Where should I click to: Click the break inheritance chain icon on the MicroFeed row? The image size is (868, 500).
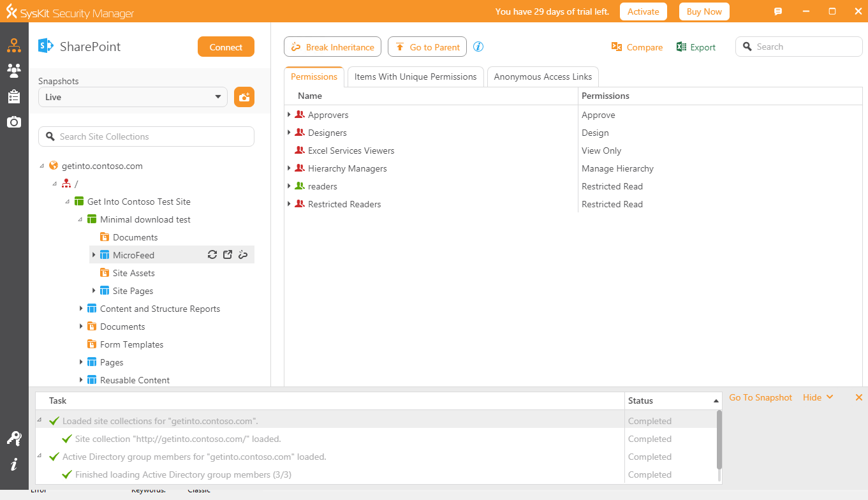point(243,255)
